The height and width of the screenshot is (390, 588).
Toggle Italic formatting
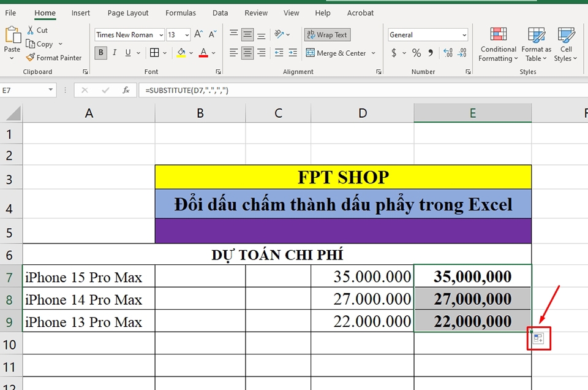pyautogui.click(x=115, y=53)
